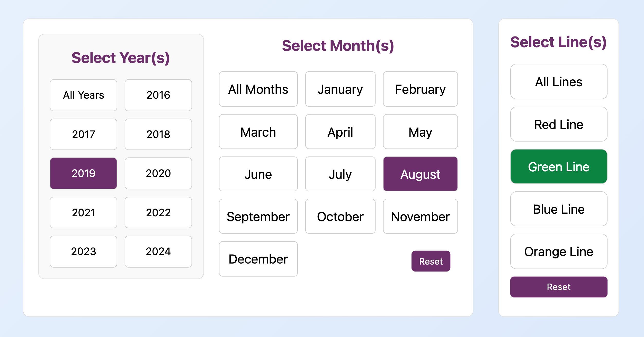This screenshot has height=337, width=644.
Task: Select the month of May
Action: (x=420, y=132)
